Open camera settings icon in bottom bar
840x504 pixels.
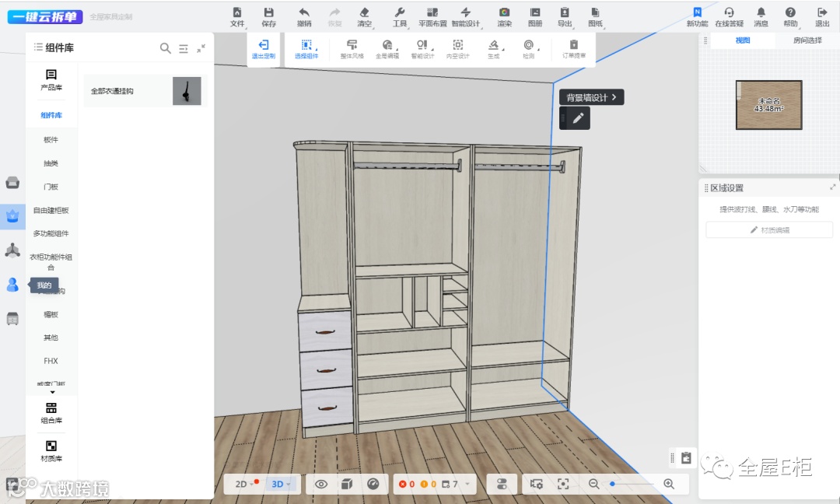(536, 485)
